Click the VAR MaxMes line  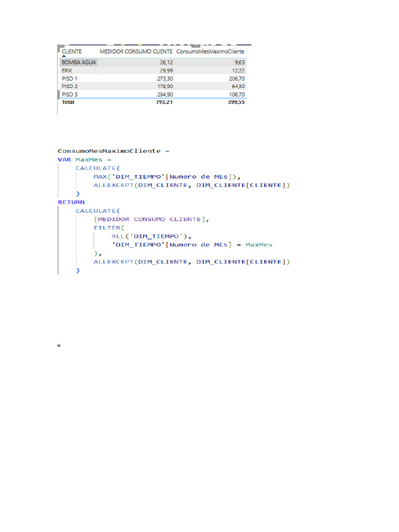[x=85, y=159]
